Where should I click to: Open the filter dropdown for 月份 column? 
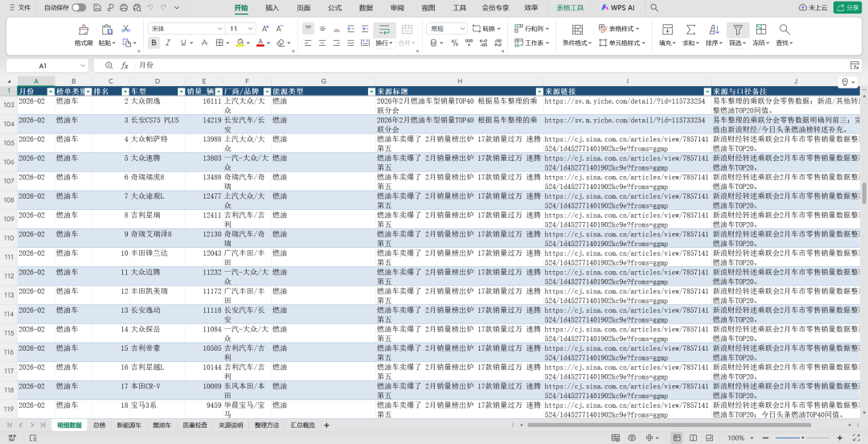51,91
